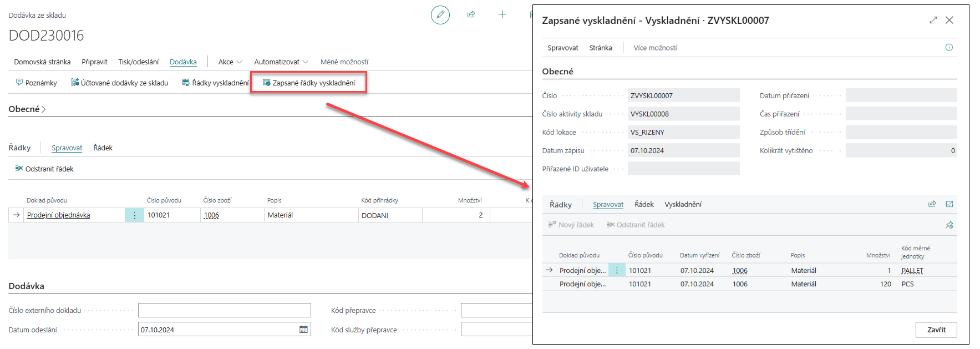This screenshot has height=349, width=980.
Task: Click the Číslo externího dokladu field
Action: point(224,310)
